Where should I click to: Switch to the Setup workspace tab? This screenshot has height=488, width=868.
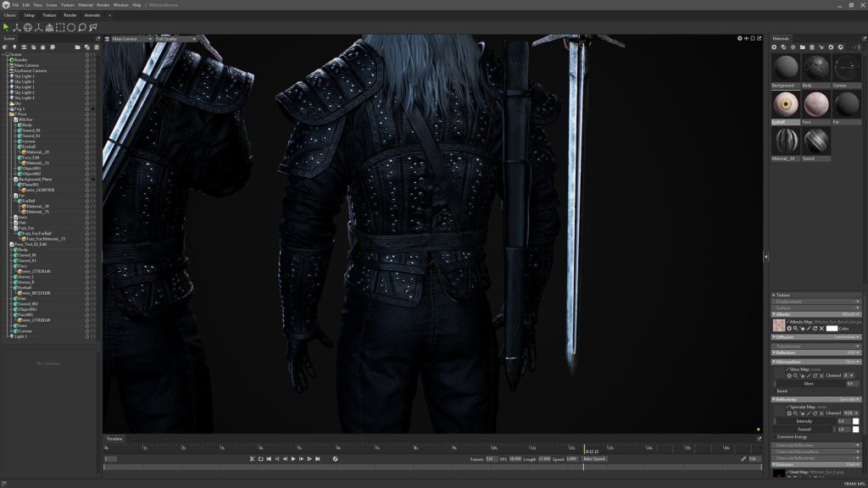click(30, 15)
